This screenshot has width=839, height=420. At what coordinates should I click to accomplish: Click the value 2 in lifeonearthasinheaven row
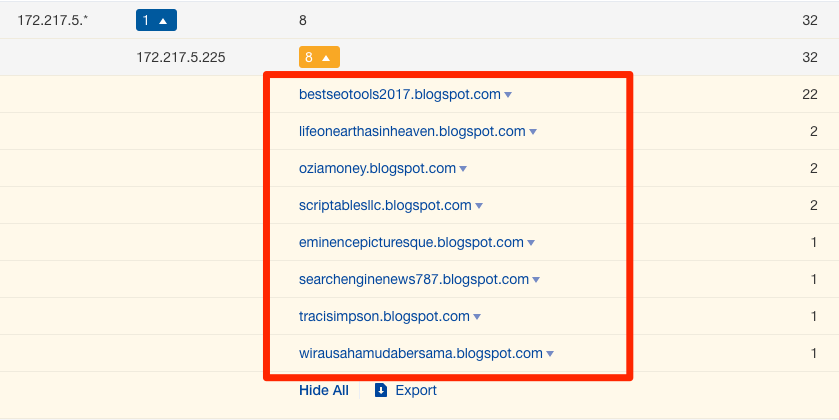click(813, 132)
